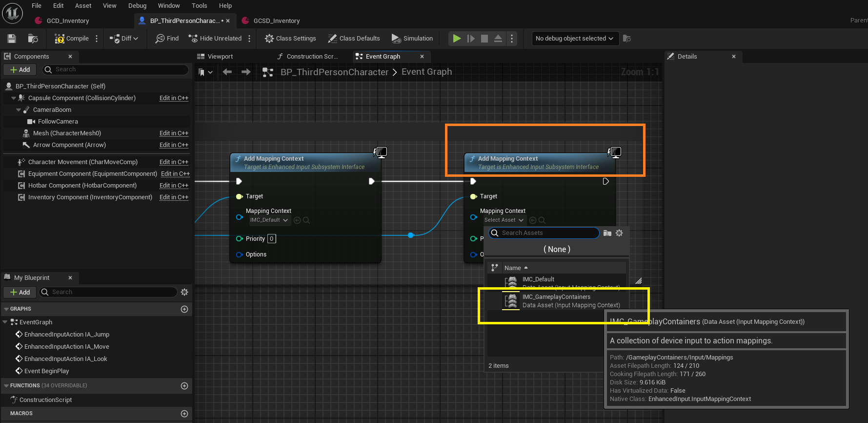Open the Debug menu
Viewport: 868px width, 423px height.
pyautogui.click(x=137, y=6)
